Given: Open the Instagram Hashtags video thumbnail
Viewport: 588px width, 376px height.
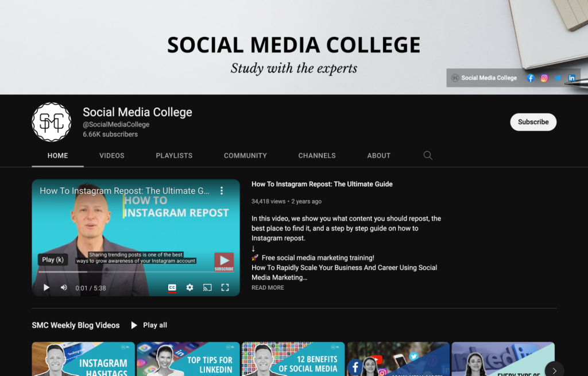Looking at the screenshot, I should coord(83,359).
